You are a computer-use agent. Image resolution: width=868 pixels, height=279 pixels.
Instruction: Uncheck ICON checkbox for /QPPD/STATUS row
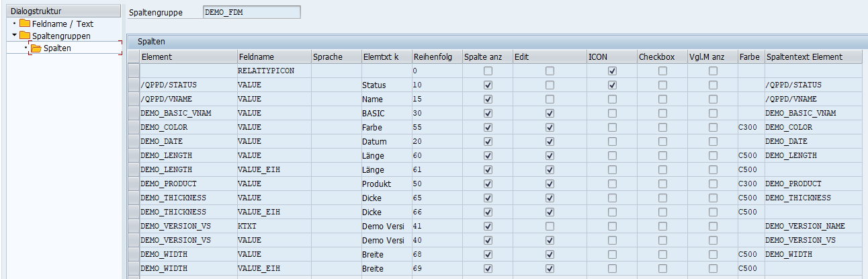click(612, 85)
